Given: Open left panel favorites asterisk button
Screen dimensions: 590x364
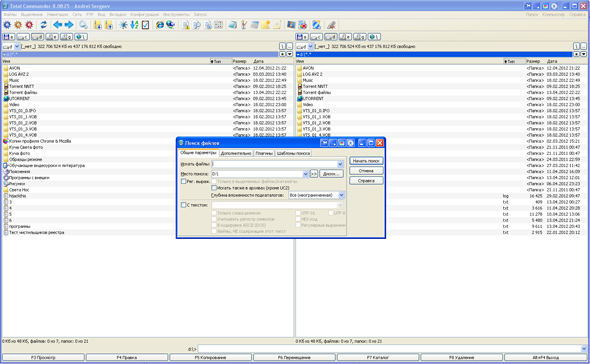Looking at the screenshot, I should point(282,54).
